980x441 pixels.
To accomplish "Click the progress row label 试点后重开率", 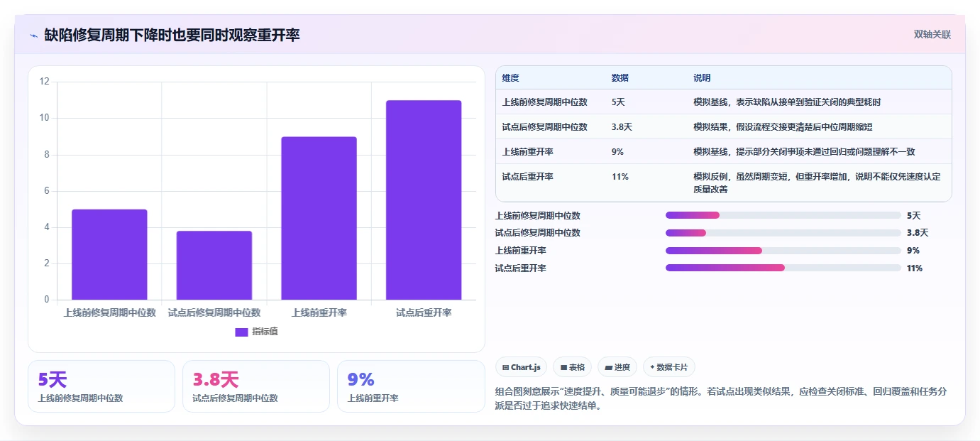I will tap(520, 268).
